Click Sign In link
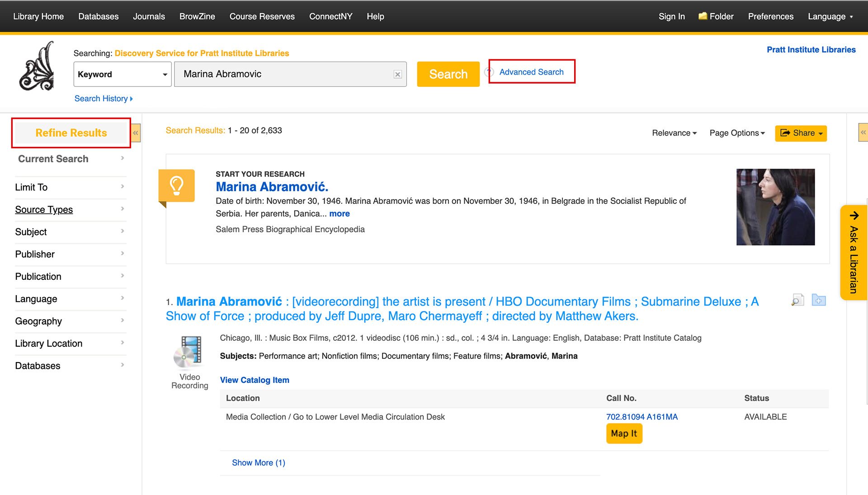The width and height of the screenshot is (868, 495). [671, 16]
